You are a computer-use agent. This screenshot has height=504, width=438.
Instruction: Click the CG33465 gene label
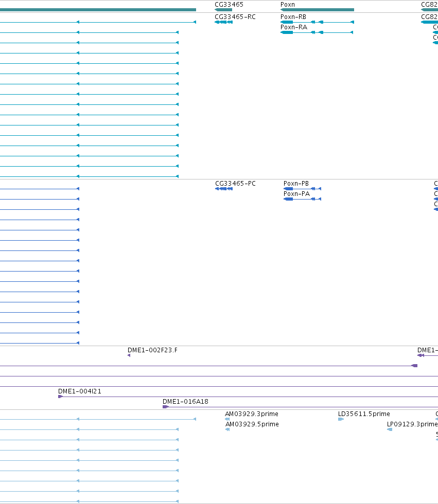tap(229, 5)
